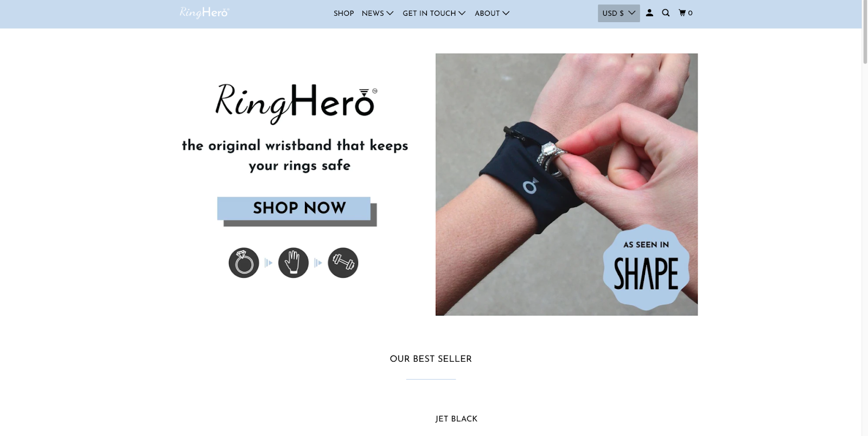Click the As Seen In Shape badge

click(x=646, y=267)
